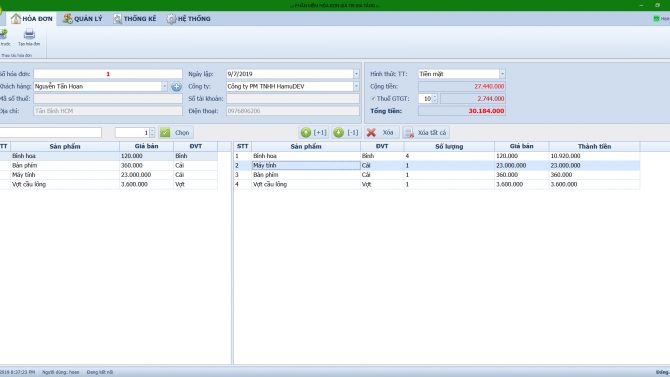Screen dimensions: 670x377
Task: Click the Tạo hóa đơn printer icon
Action: tap(29, 34)
